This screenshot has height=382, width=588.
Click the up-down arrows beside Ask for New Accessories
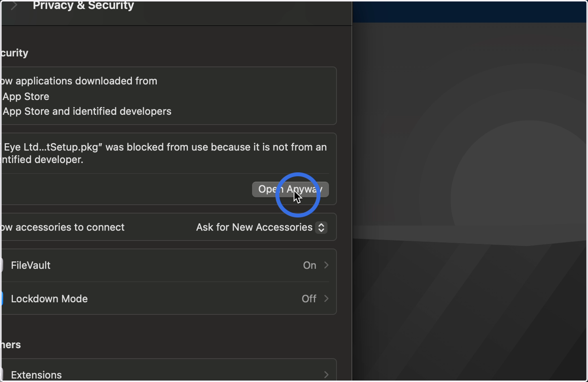[321, 228]
